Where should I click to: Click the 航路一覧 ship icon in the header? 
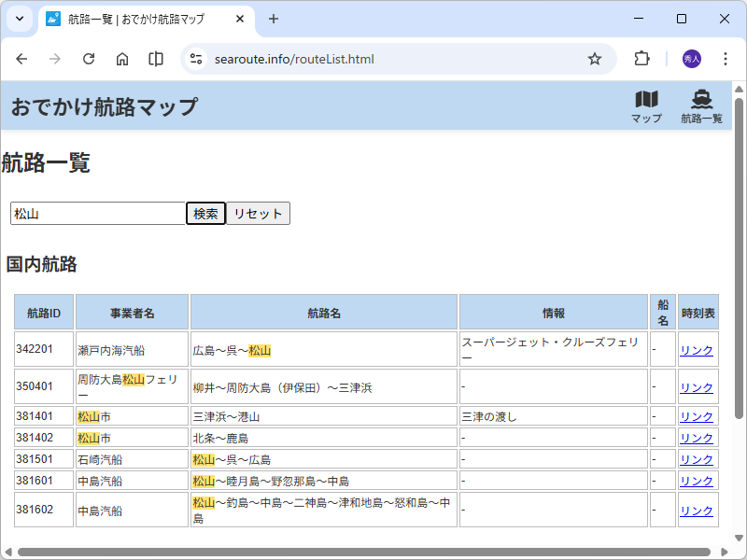701,104
